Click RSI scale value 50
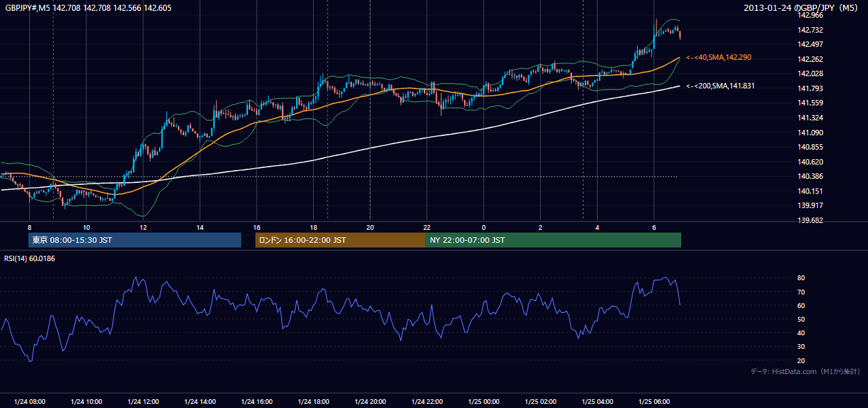Viewport: 868px width, 408px height. click(x=801, y=319)
